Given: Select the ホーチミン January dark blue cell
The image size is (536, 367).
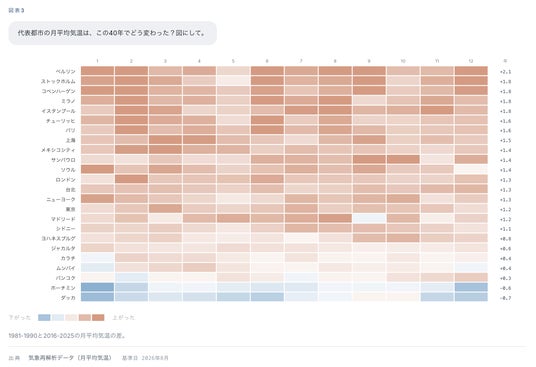Looking at the screenshot, I should click(x=97, y=287).
